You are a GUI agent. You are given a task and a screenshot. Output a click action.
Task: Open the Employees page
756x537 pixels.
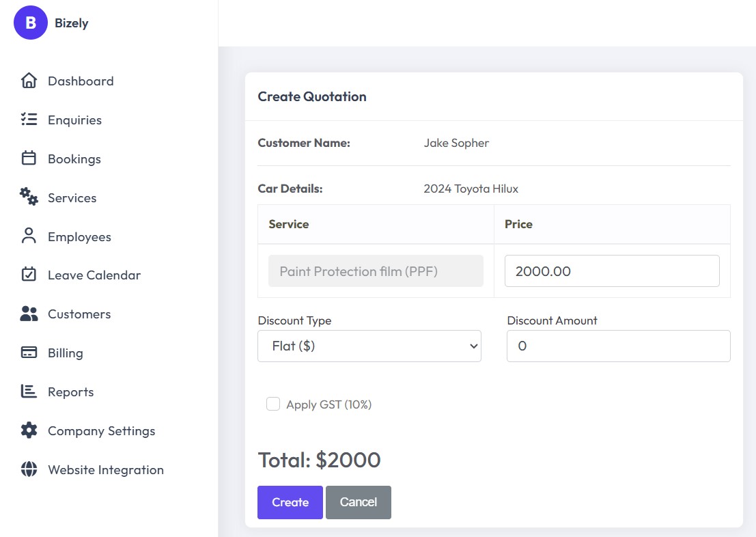(x=79, y=237)
